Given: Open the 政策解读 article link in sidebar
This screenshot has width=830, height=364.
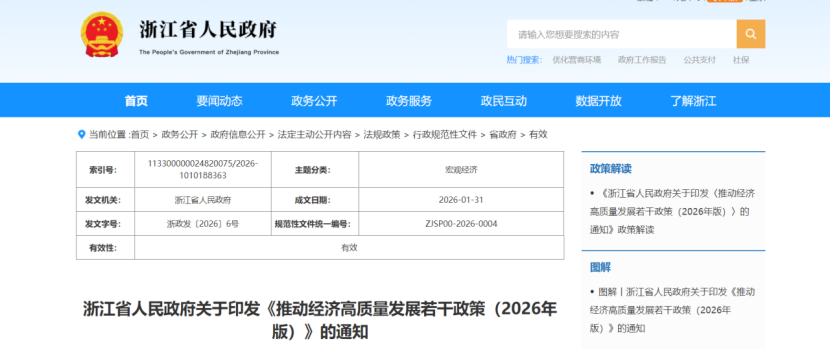Looking at the screenshot, I should pyautogui.click(x=673, y=211).
